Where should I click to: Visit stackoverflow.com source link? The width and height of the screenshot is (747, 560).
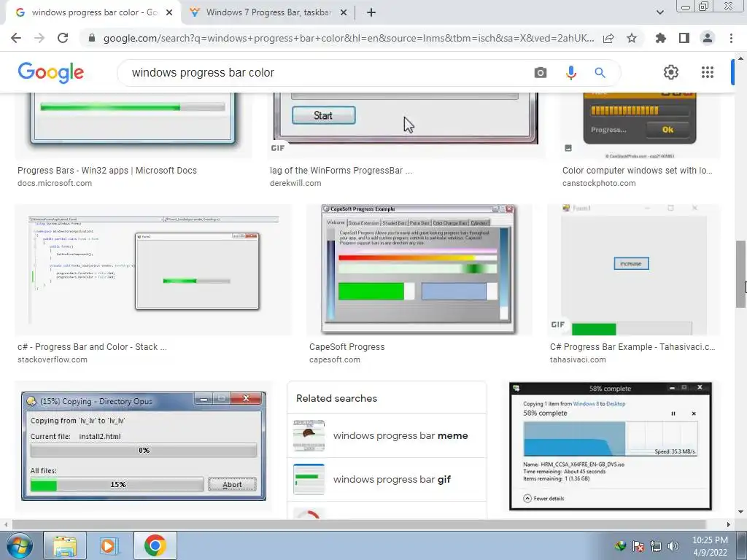[53, 360]
